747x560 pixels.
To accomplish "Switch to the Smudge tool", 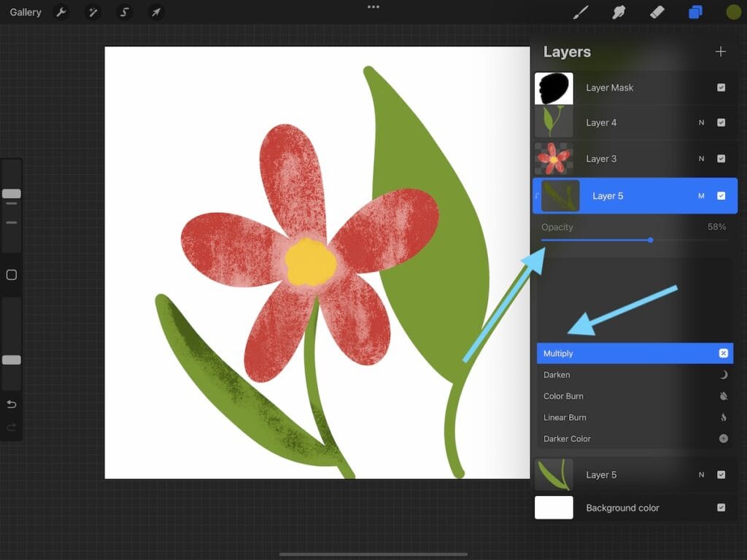I will click(619, 12).
